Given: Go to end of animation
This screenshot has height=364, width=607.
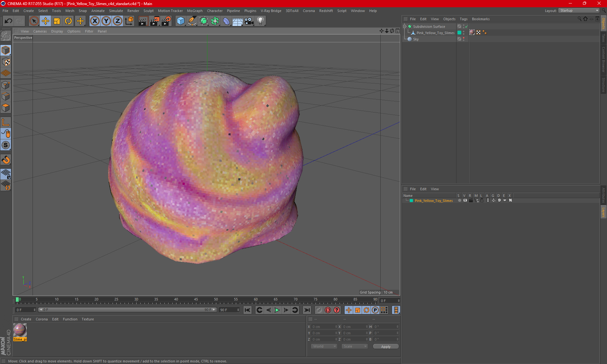Looking at the screenshot, I should 307,310.
